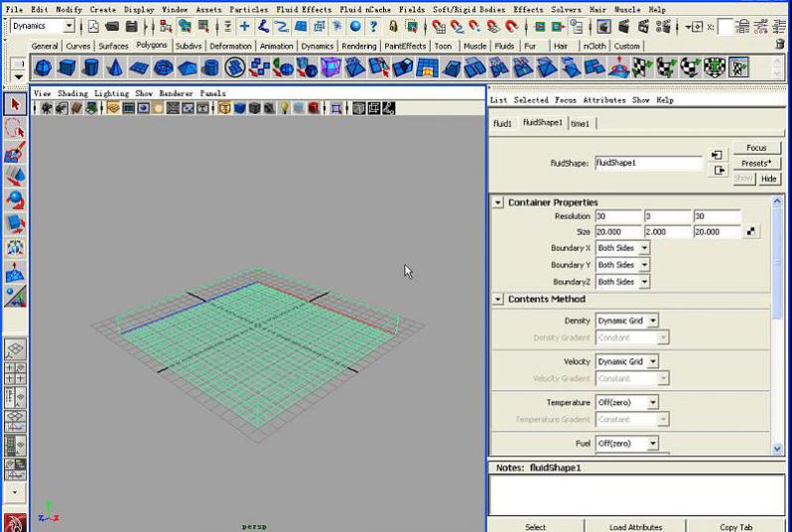This screenshot has width=792, height=532.
Task: Collapse the Contents Method section
Action: click(498, 300)
